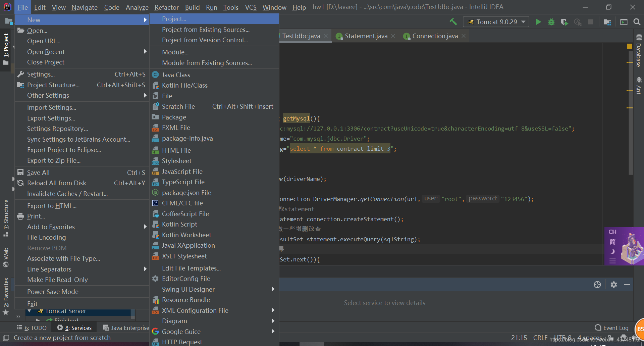Open the Ant tool window
The image size is (644, 346).
click(639, 86)
